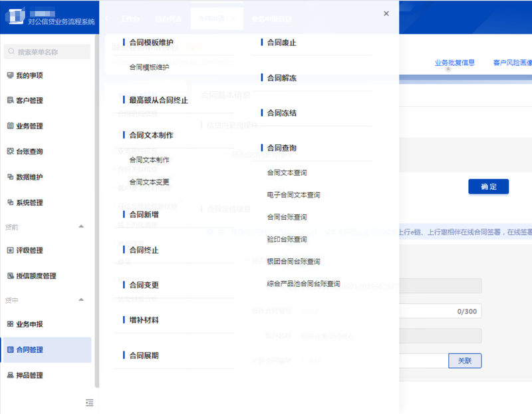The width and height of the screenshot is (532, 414).
Task: Select the 合同解冻 menu heading
Action: point(281,78)
